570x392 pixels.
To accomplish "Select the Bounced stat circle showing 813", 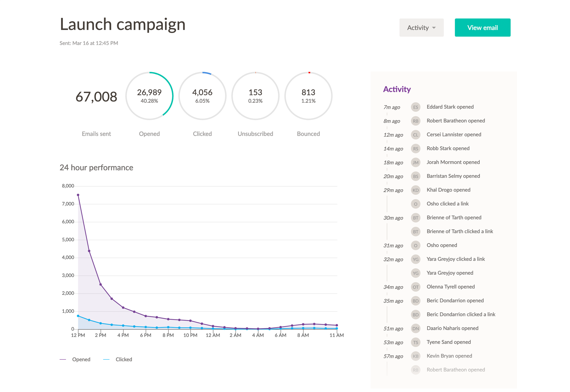I will (308, 96).
